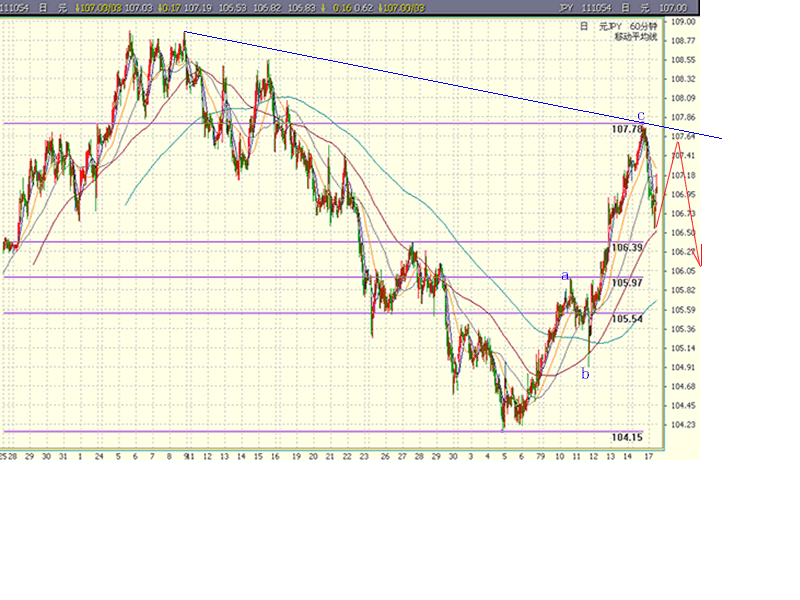Click the 106.05 price axis value
Screen dimensions: 800x600
tap(683, 271)
